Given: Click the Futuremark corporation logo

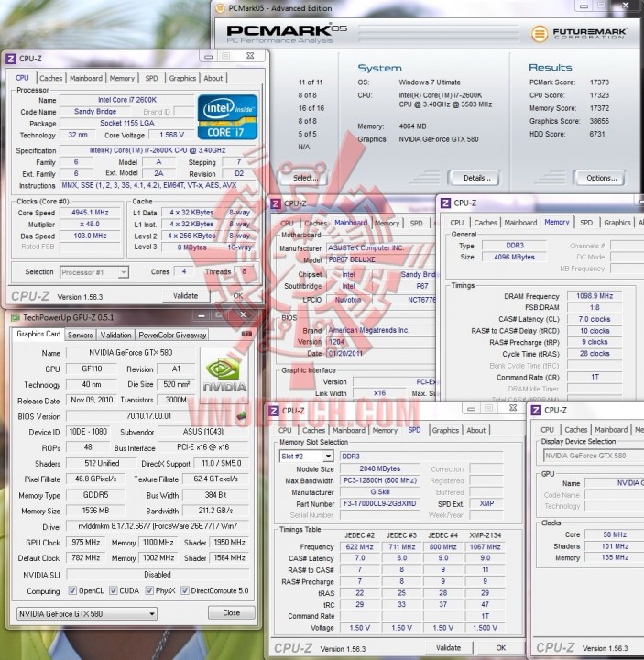Looking at the screenshot, I should click(579, 34).
